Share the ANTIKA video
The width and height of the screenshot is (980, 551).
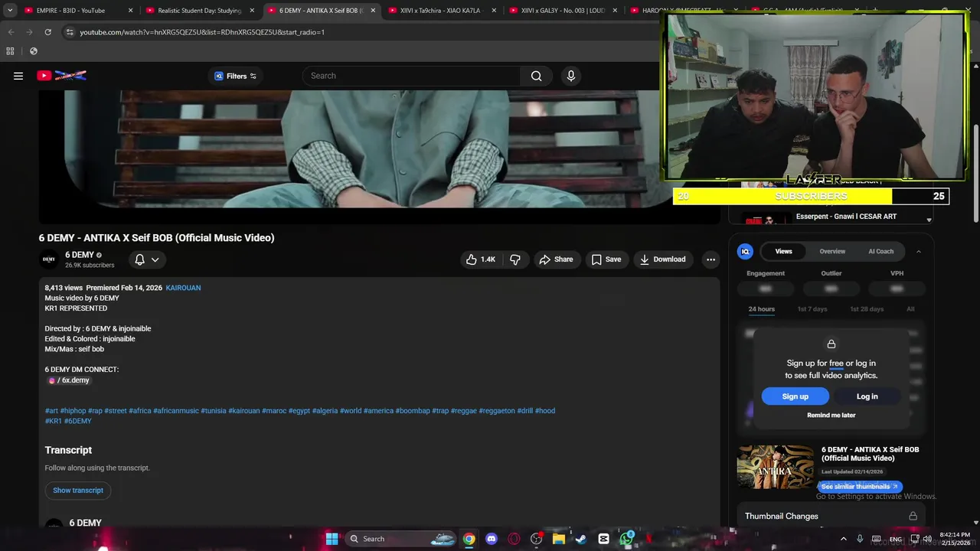[x=557, y=259]
